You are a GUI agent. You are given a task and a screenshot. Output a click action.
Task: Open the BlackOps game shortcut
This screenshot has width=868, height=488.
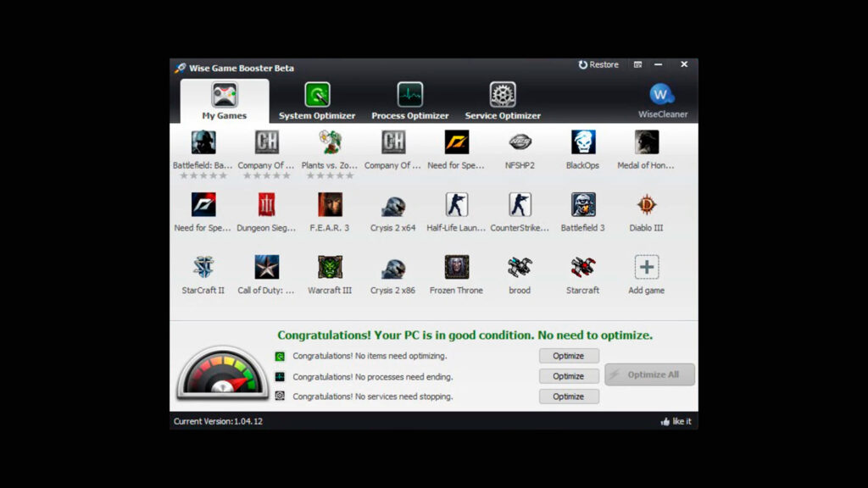coord(582,142)
